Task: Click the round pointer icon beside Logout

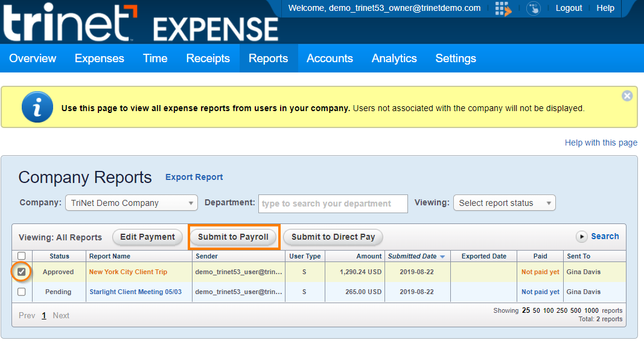Action: [533, 8]
